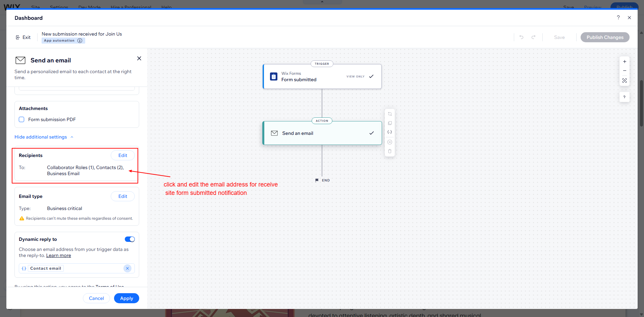
Task: Close the Send an email panel
Action: click(139, 58)
